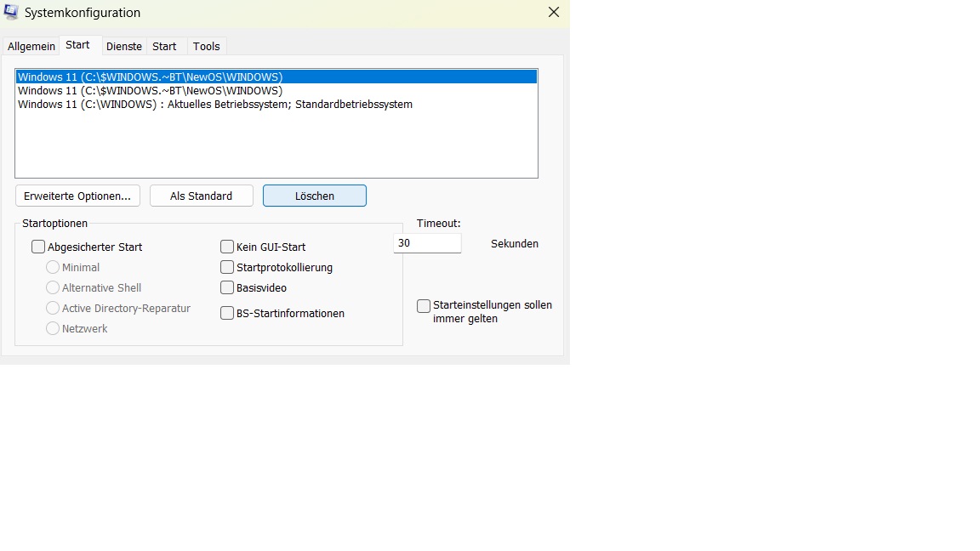Viewport: 980px width, 551px height.
Task: Check the BS-Startinformationen option
Action: 227,313
